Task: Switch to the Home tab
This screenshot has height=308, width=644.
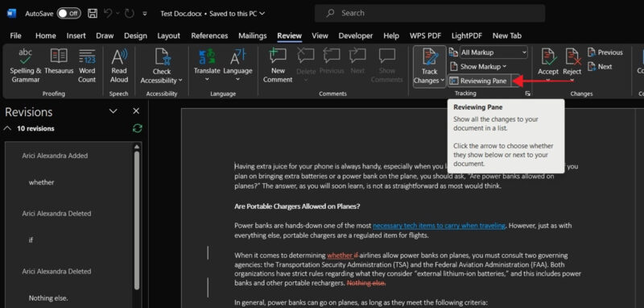Action: pyautogui.click(x=46, y=35)
